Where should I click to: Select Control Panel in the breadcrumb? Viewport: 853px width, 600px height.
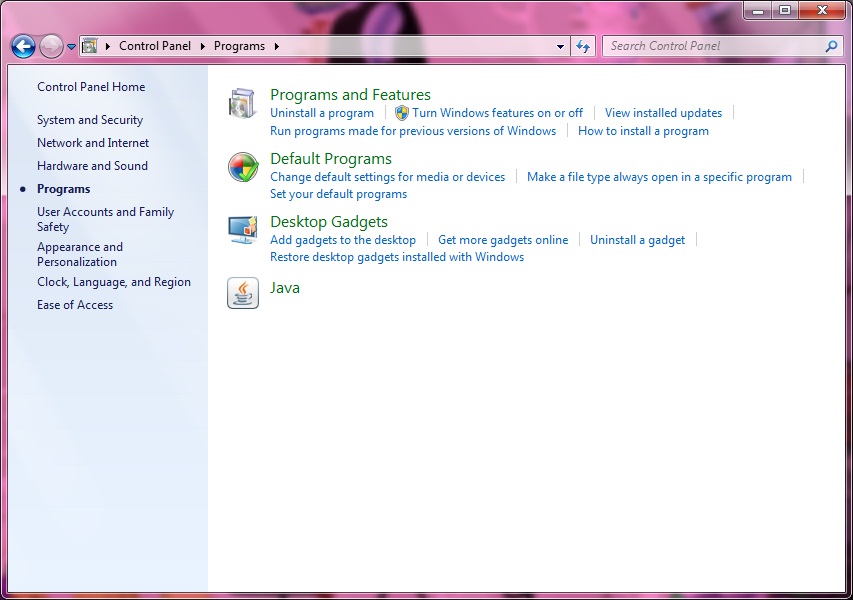click(155, 46)
